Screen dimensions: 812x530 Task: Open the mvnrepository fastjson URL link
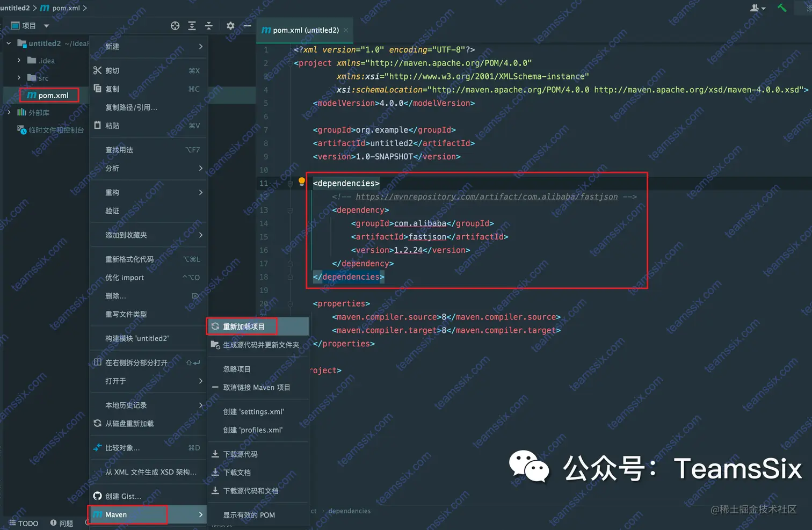tap(487, 197)
